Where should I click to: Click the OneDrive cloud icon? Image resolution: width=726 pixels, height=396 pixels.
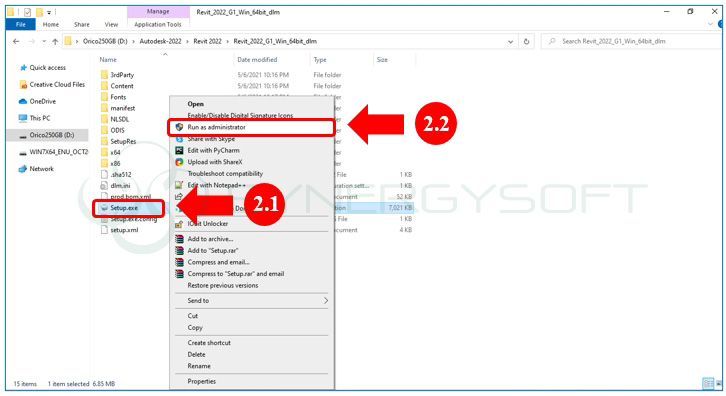point(23,101)
